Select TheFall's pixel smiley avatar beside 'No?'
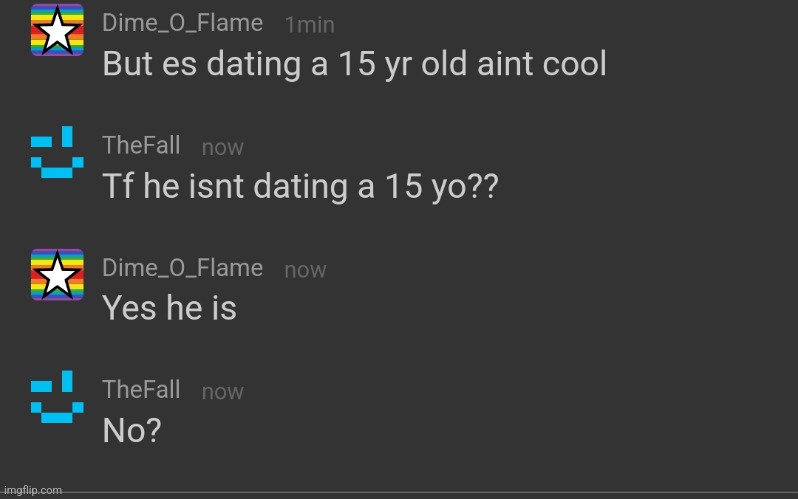Viewport: 798px width, 499px height. tap(53, 397)
